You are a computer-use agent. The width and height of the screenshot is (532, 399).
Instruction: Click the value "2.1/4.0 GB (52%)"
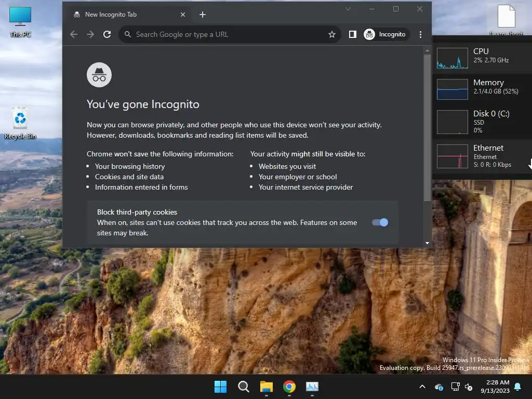(496, 91)
